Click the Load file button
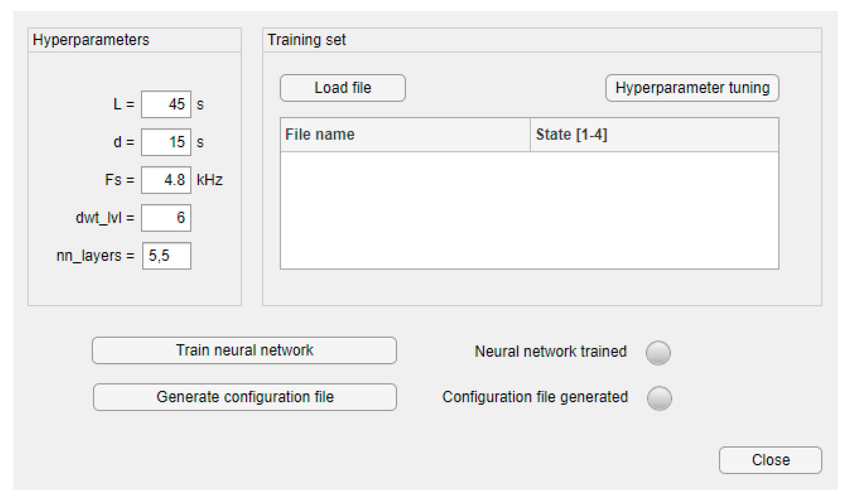The image size is (854, 504). point(343,88)
